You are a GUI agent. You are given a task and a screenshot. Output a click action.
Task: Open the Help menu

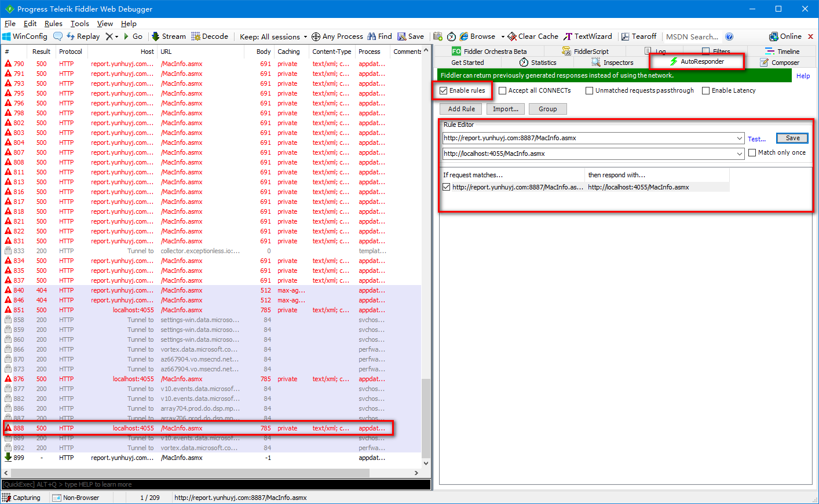point(129,24)
